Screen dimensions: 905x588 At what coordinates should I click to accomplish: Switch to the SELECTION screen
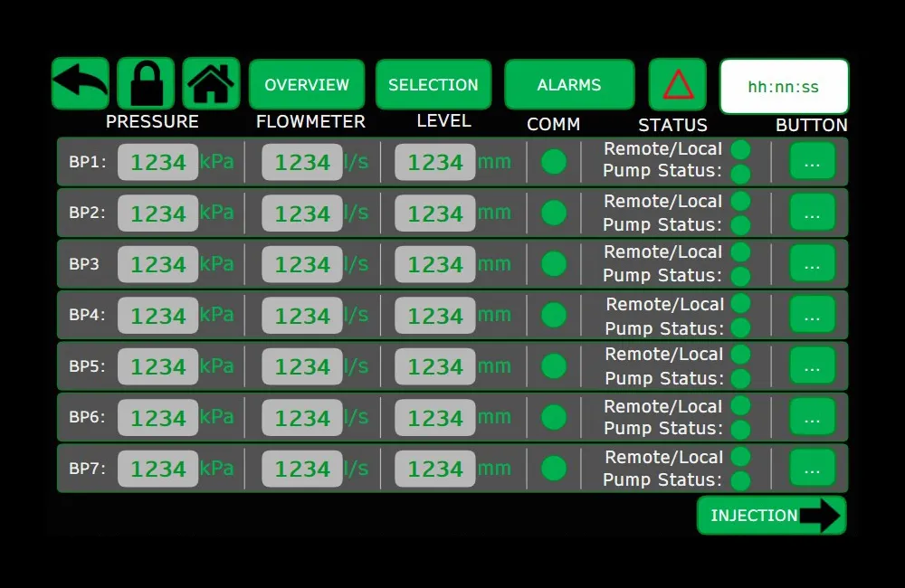[x=433, y=84]
